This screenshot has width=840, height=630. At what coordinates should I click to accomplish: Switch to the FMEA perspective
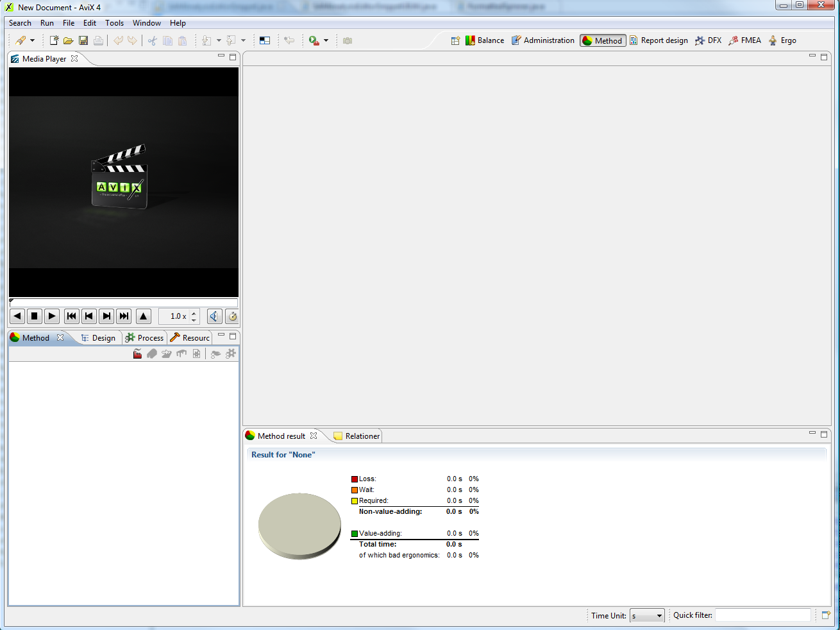pyautogui.click(x=744, y=40)
